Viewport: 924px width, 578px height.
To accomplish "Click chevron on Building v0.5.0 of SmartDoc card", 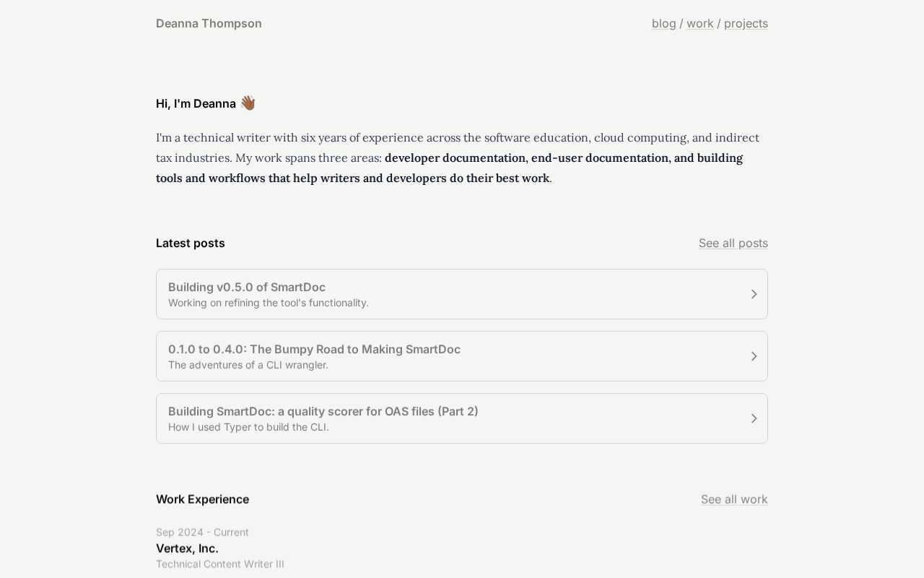I will pos(754,294).
